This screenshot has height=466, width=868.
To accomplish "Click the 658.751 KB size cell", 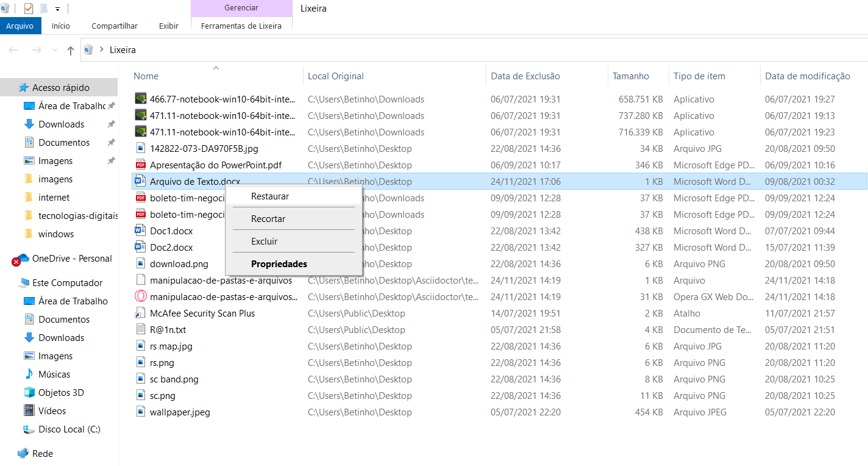I will pos(641,99).
